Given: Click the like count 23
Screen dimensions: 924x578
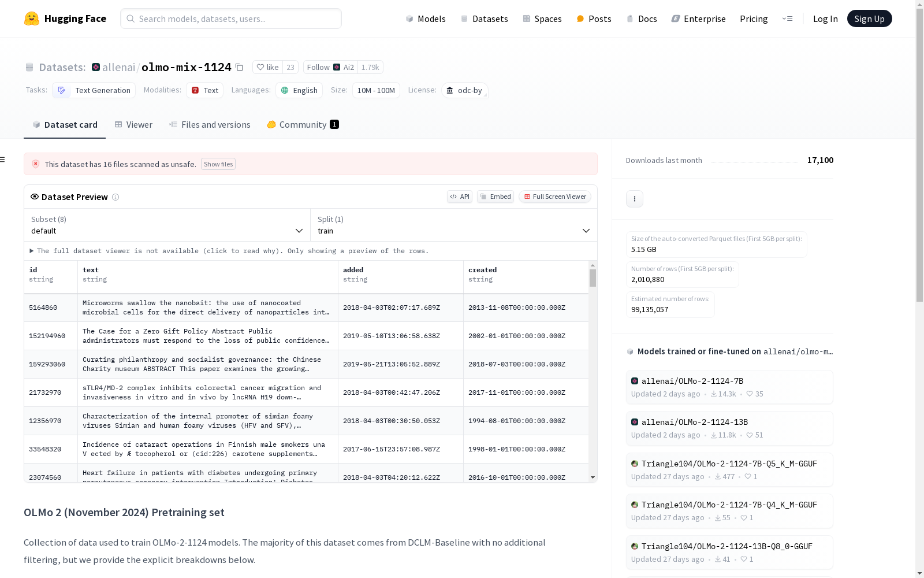Looking at the screenshot, I should (x=290, y=67).
